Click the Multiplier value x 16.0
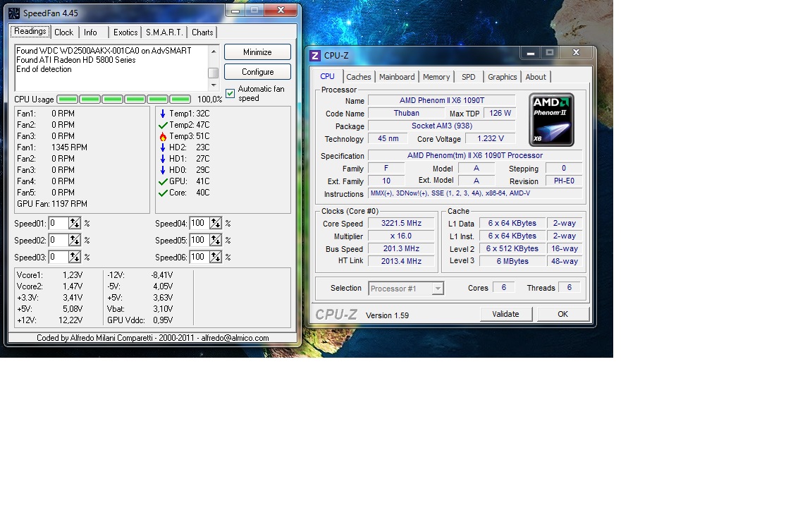This screenshot has width=812, height=508. tap(401, 236)
